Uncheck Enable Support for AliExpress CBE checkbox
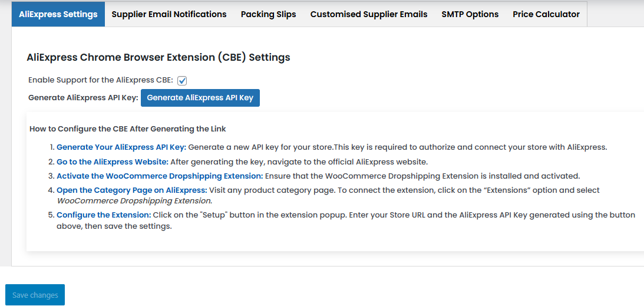 coord(182,80)
